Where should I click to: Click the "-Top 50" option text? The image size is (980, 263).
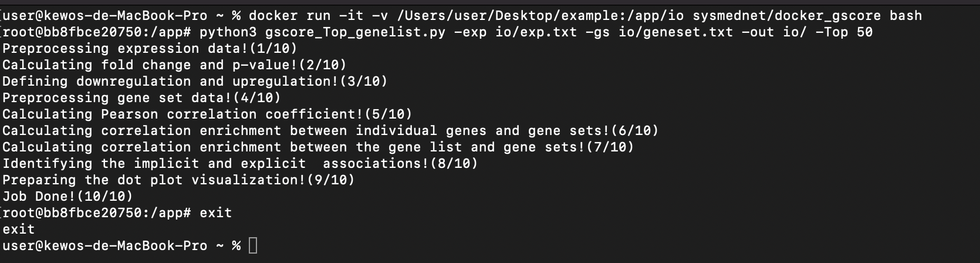tap(844, 32)
